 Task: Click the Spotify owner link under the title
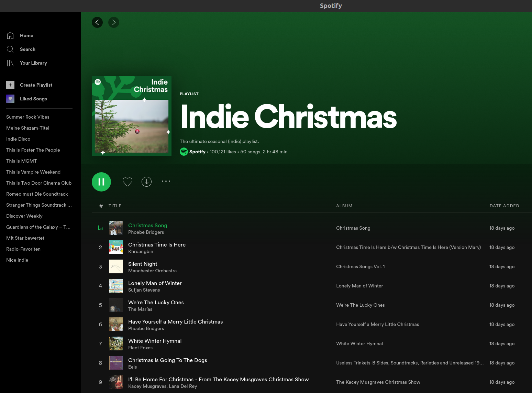pyautogui.click(x=197, y=152)
